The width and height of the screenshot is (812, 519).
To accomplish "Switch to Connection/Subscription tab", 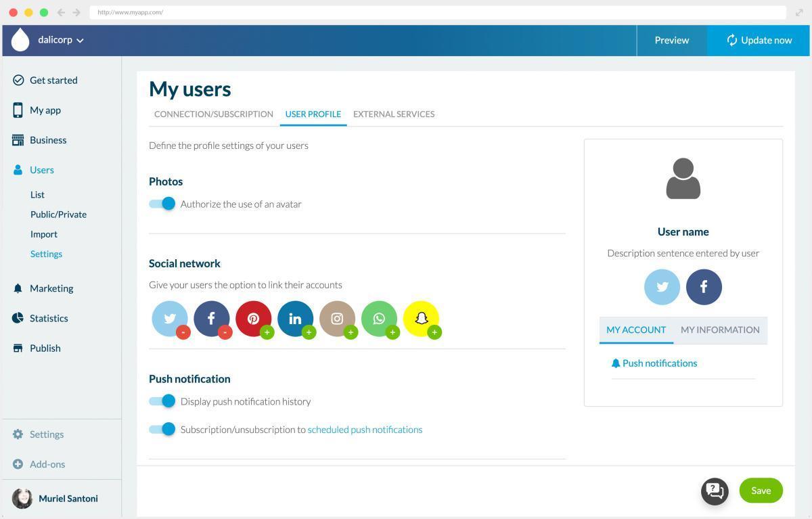I will point(214,114).
